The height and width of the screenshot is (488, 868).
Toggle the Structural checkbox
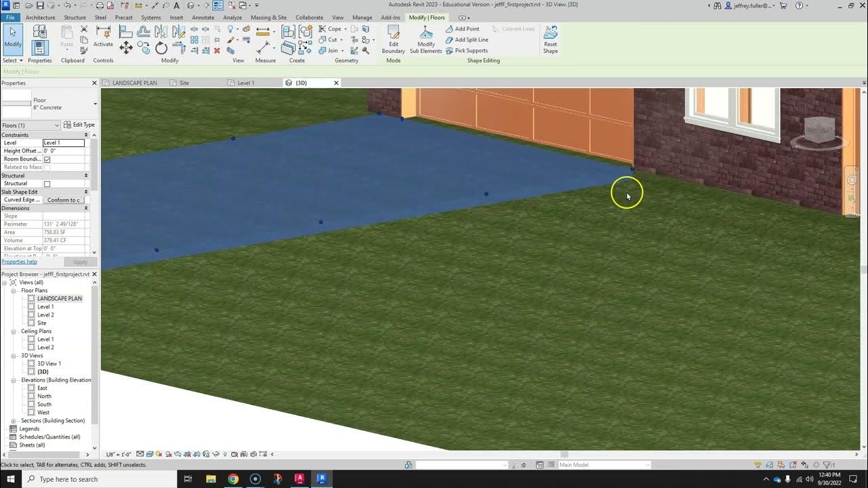pyautogui.click(x=47, y=184)
